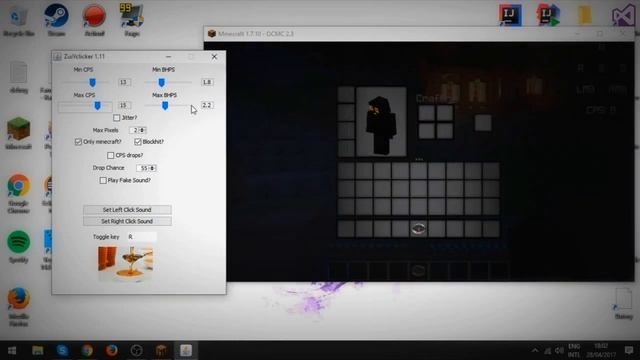640x360 pixels.
Task: Enable the CPS drops? checkbox
Action: coord(111,155)
